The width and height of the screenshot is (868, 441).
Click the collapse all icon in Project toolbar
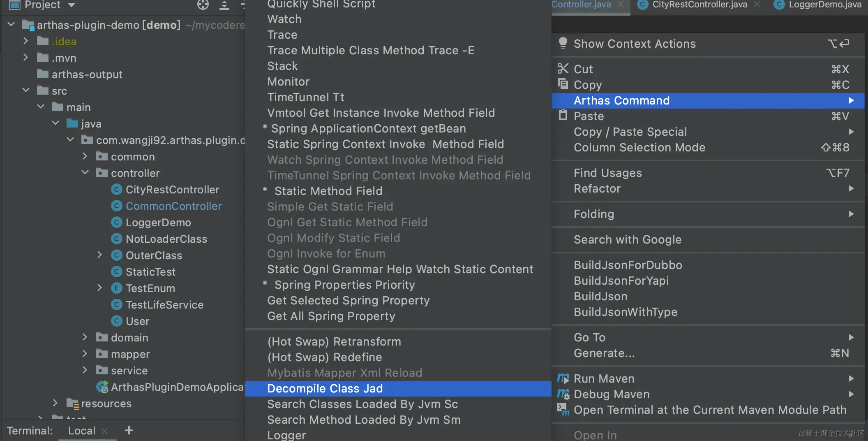coord(224,5)
